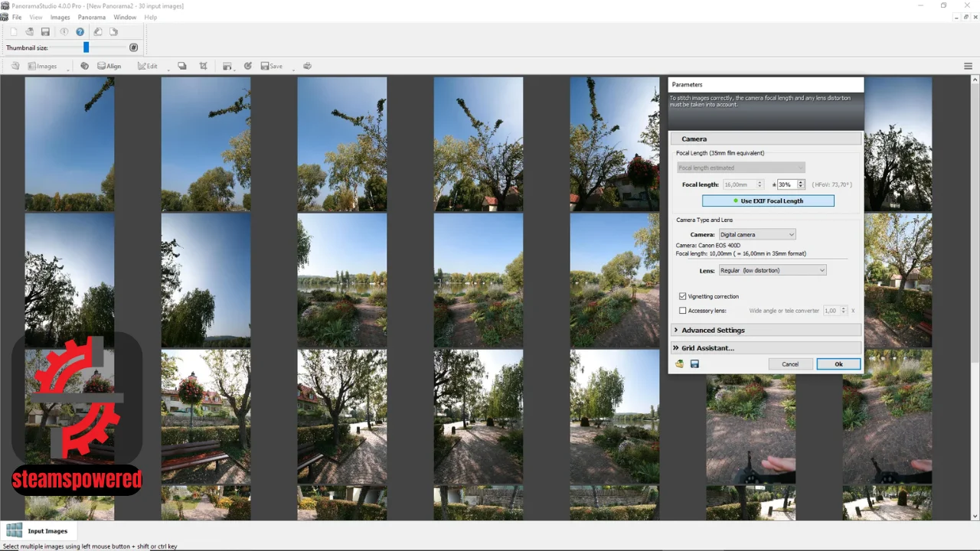Screen dimensions: 980x551
Task: Click the load parameters folder icon in dialog
Action: [x=679, y=364]
